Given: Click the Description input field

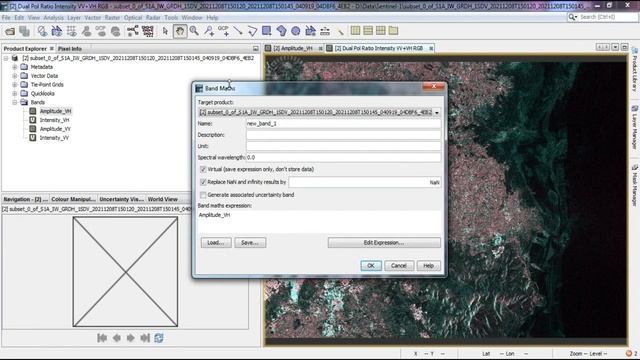Looking at the screenshot, I should pos(343,135).
